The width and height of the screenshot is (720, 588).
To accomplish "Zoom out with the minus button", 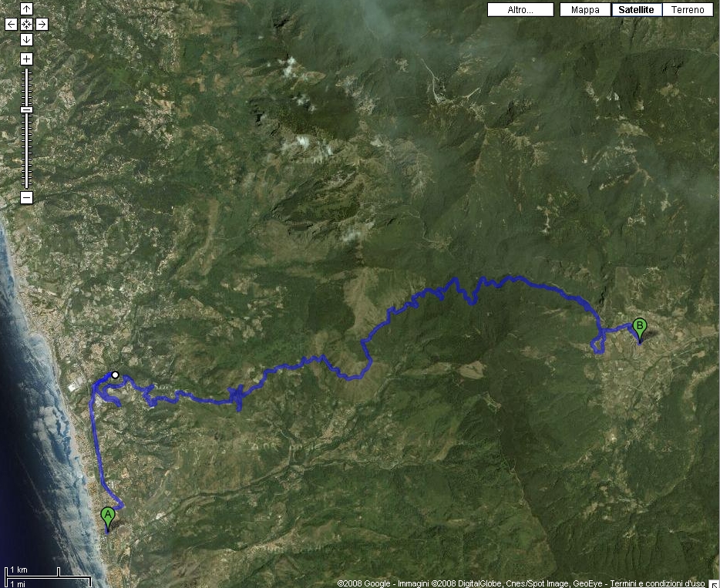I will coord(27,198).
